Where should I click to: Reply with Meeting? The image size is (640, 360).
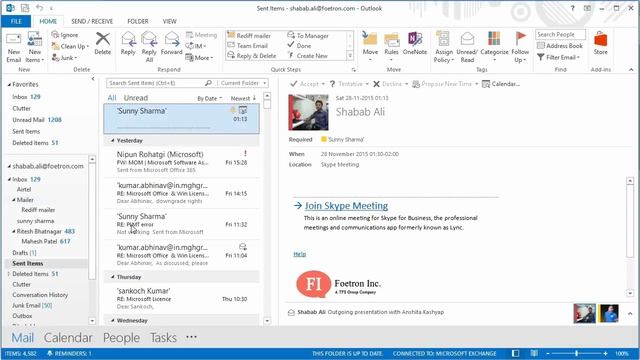tap(201, 35)
